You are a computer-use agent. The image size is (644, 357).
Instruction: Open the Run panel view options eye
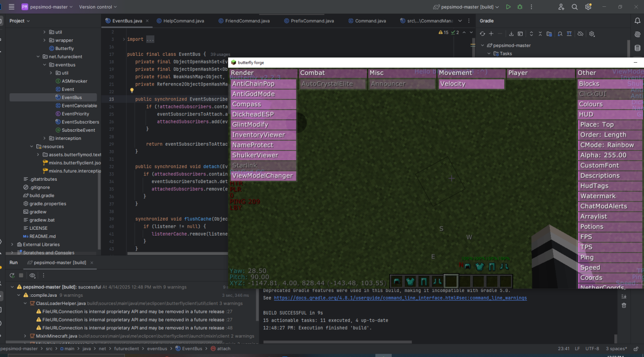pyautogui.click(x=32, y=275)
